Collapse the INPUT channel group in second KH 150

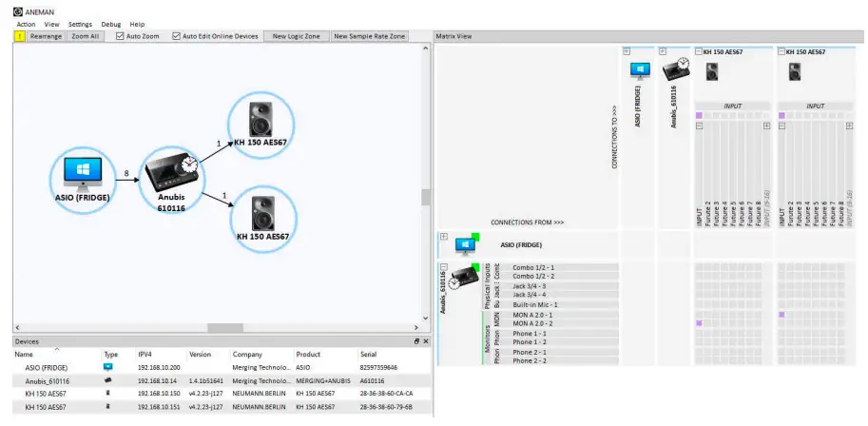[x=781, y=126]
